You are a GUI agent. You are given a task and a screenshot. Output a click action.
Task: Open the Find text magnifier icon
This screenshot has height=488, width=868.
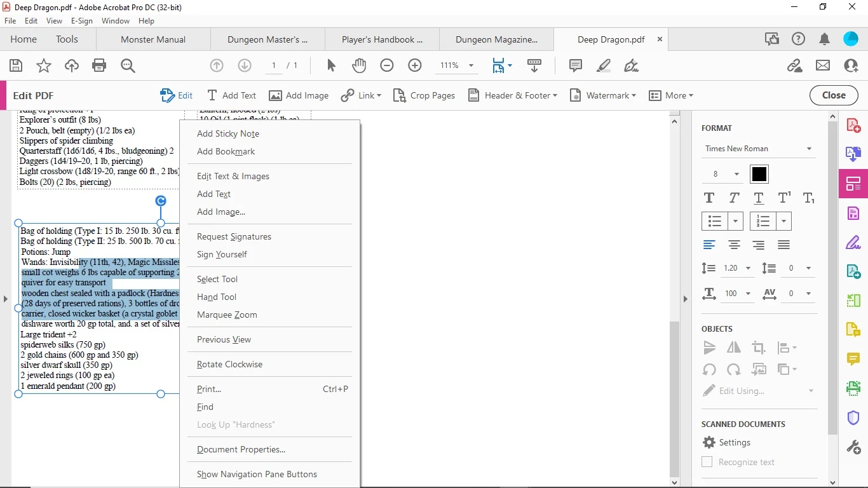(128, 65)
